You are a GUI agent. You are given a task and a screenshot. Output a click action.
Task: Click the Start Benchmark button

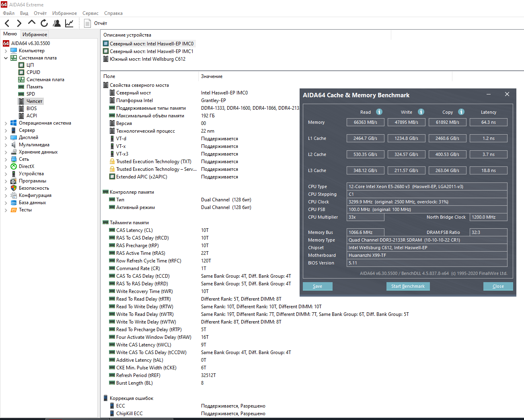coord(408,286)
